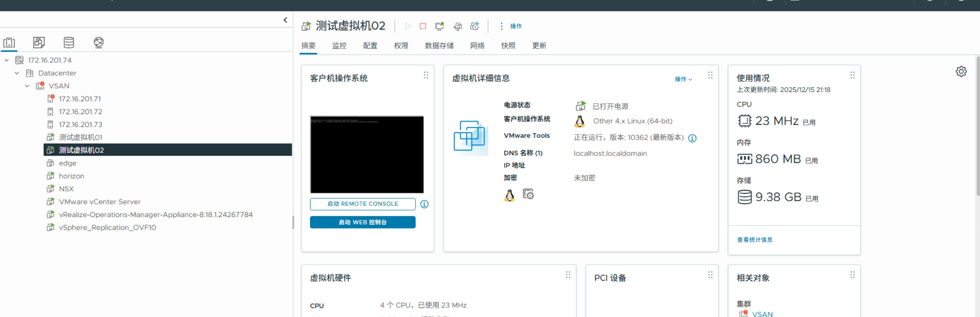Click localhost.localdomain DNS name value
The image size is (980, 317).
point(610,153)
